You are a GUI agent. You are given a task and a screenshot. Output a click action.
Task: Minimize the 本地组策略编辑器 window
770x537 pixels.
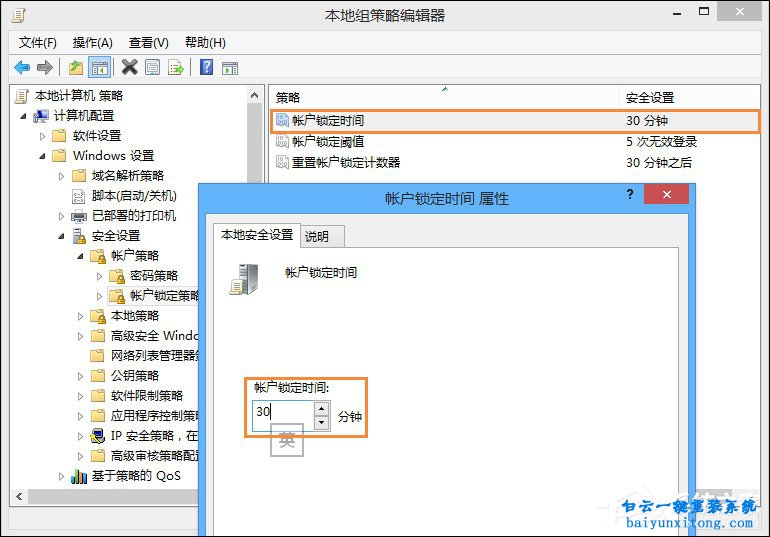click(x=677, y=13)
